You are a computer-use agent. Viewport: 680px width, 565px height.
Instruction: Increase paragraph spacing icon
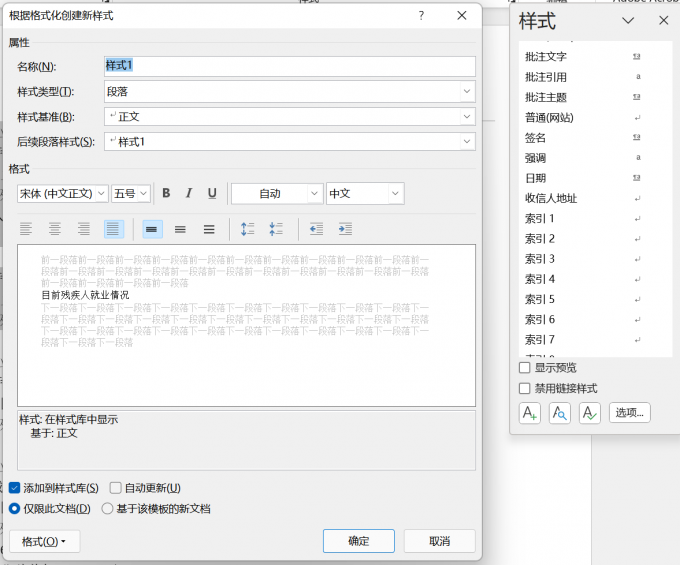[x=248, y=229]
